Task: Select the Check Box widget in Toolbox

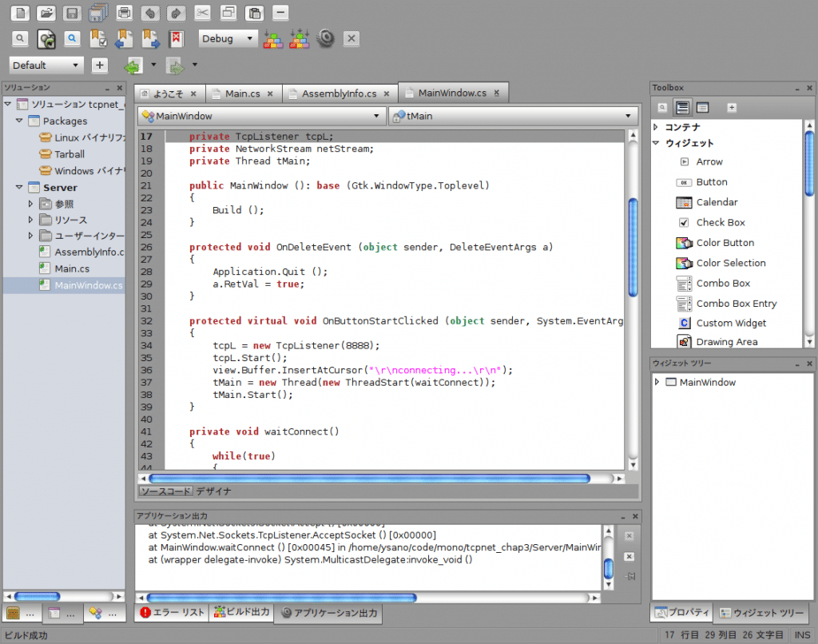Action: pyautogui.click(x=720, y=222)
